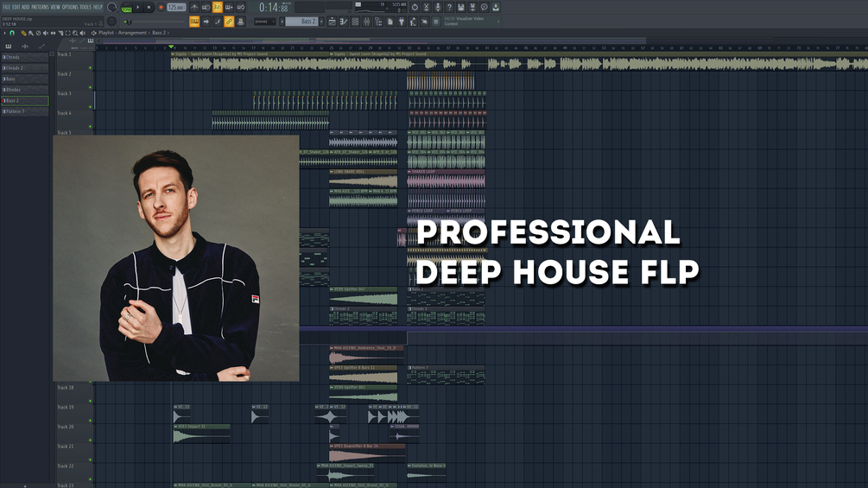Click the main volume knob

click(111, 7)
